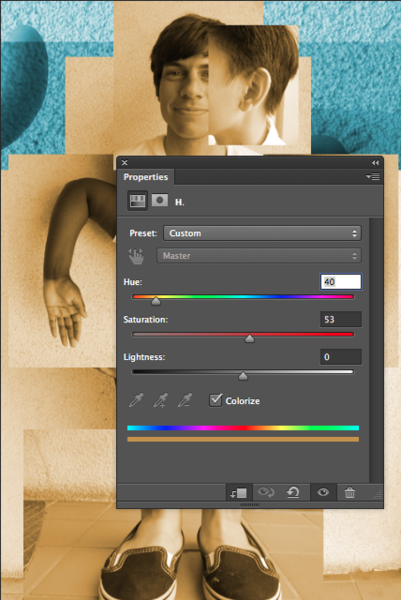Click the Saturation slider handle

pos(249,338)
